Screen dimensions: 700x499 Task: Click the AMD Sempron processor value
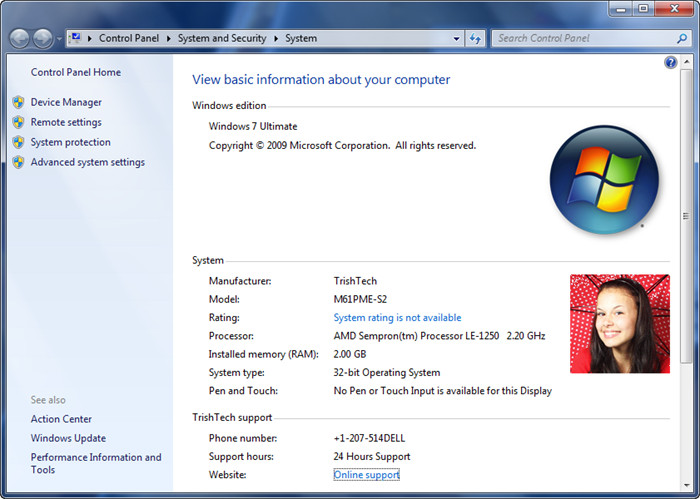(x=439, y=336)
